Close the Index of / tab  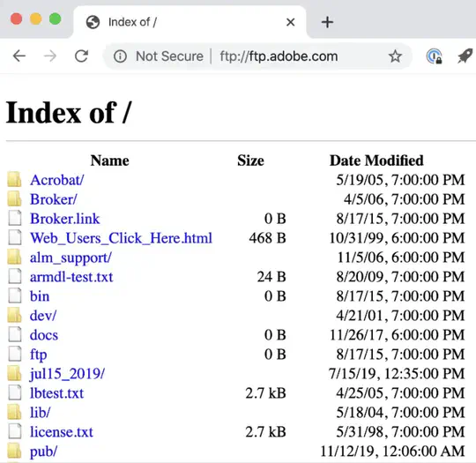tap(291, 22)
